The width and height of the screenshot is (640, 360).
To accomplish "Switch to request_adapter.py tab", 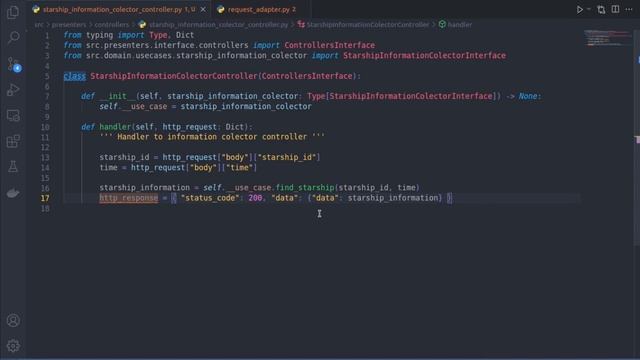I will (261, 9).
